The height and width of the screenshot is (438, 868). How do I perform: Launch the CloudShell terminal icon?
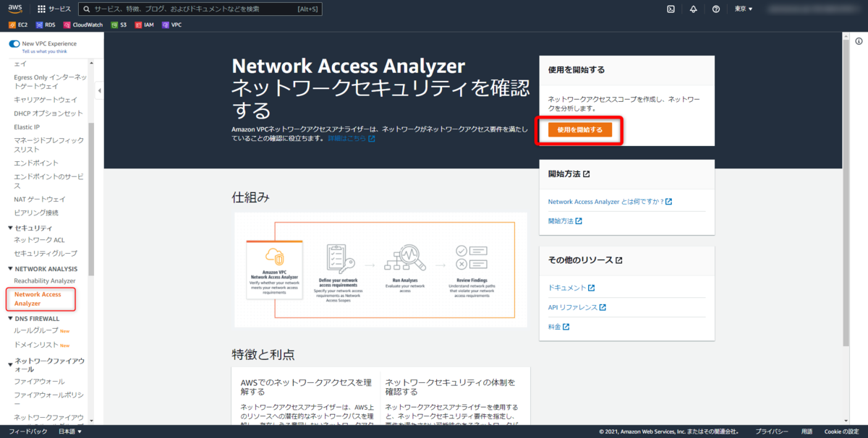671,9
